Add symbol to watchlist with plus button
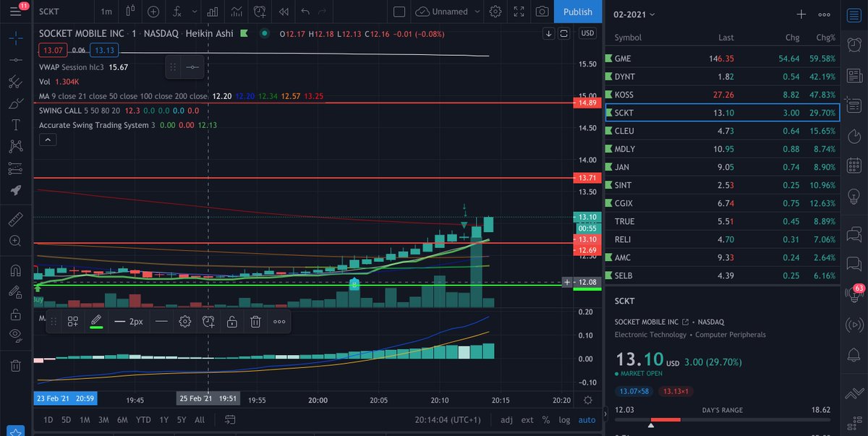 pyautogui.click(x=801, y=14)
